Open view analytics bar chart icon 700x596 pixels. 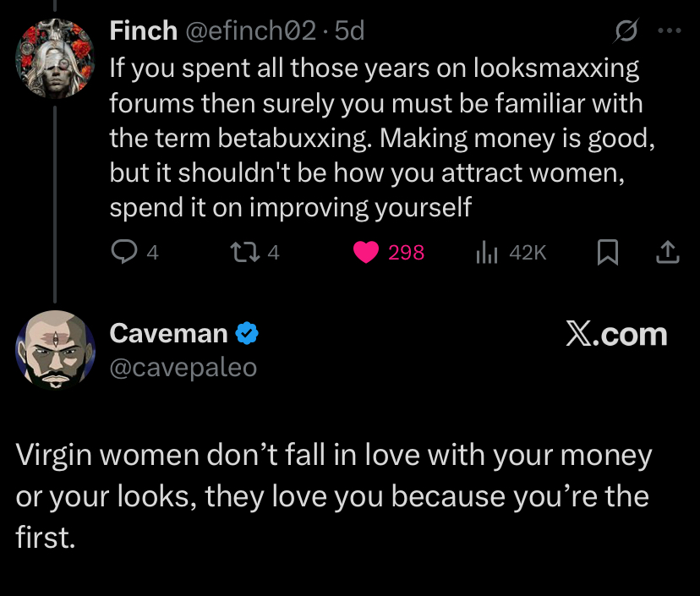(x=487, y=252)
